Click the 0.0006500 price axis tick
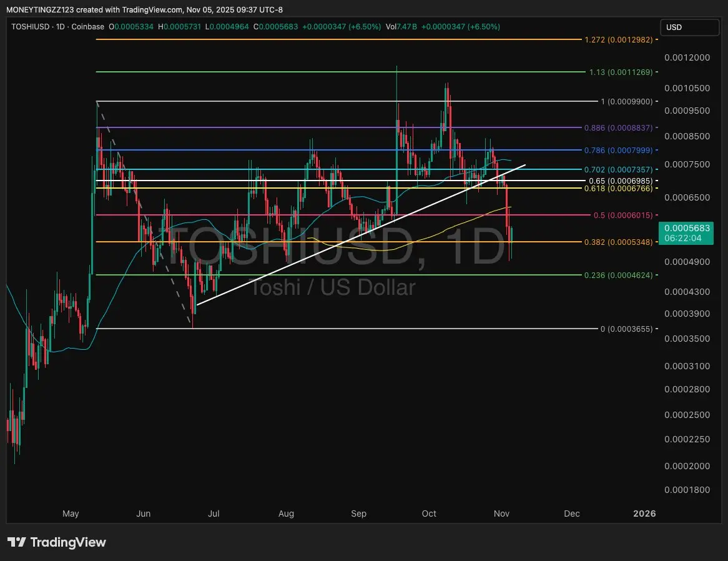The image size is (728, 561). [687, 197]
